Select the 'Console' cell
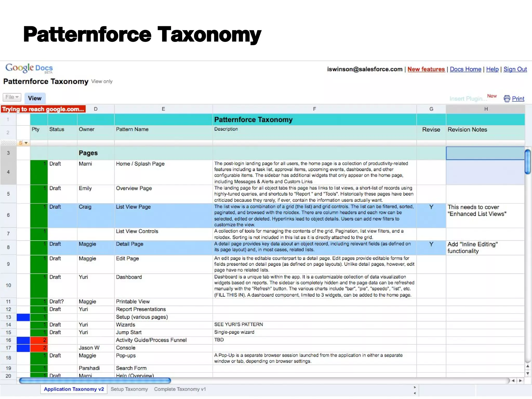This screenshot has width=532, height=399. click(x=163, y=348)
